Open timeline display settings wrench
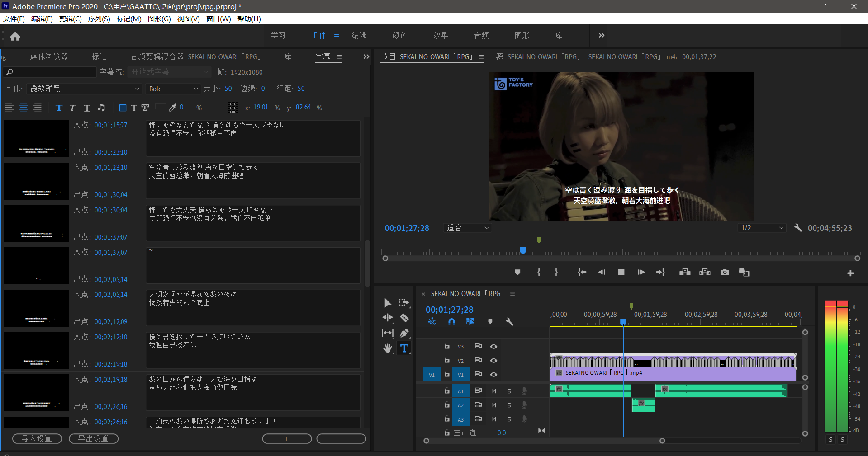The image size is (868, 456). click(x=509, y=322)
